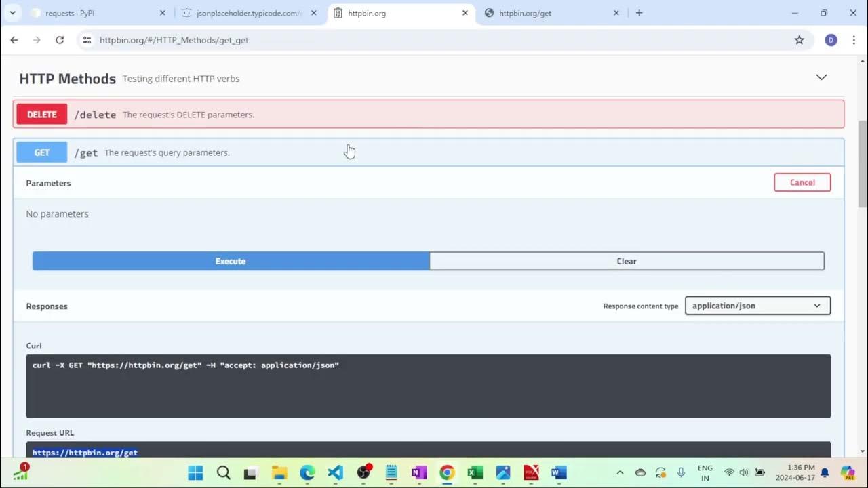
Task: Select the httpbin.org tab
Action: [401, 13]
